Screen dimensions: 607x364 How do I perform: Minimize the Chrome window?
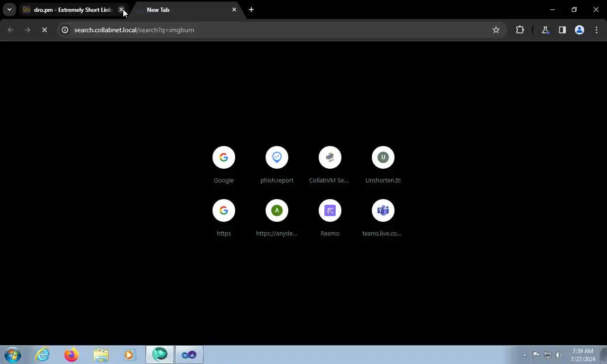pos(552,9)
